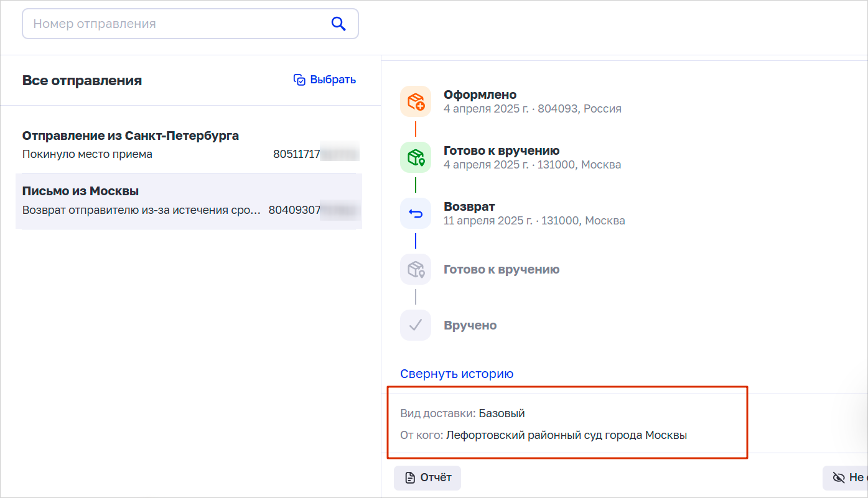
Task: Click the Лефортовский районный суд sender name
Action: coord(566,435)
